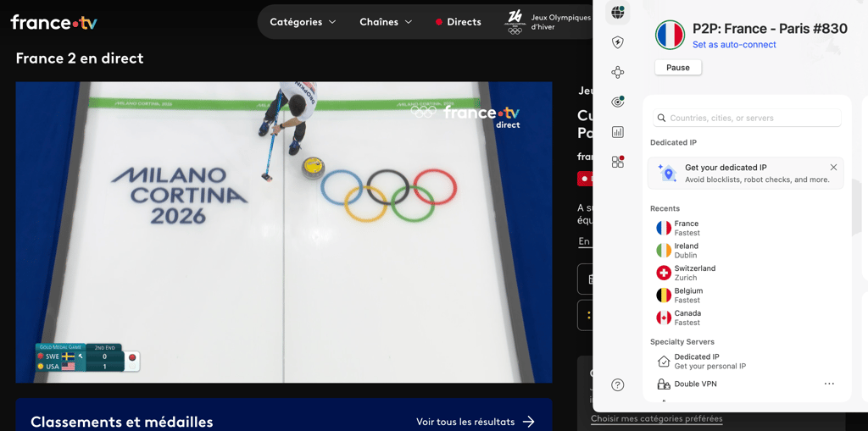Open the Dark Web Monitor target icon
The width and height of the screenshot is (868, 431).
[x=618, y=102]
